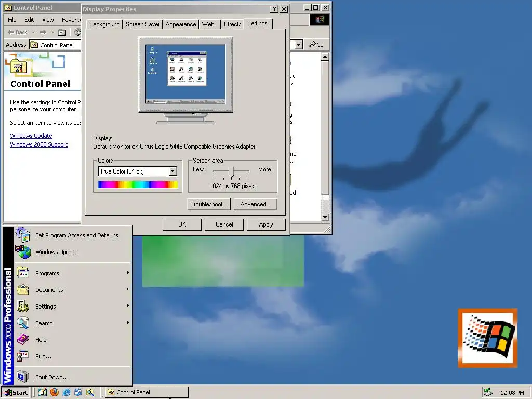Click the display adapter description text
Viewport: 532px width, 399px height.
[174, 147]
